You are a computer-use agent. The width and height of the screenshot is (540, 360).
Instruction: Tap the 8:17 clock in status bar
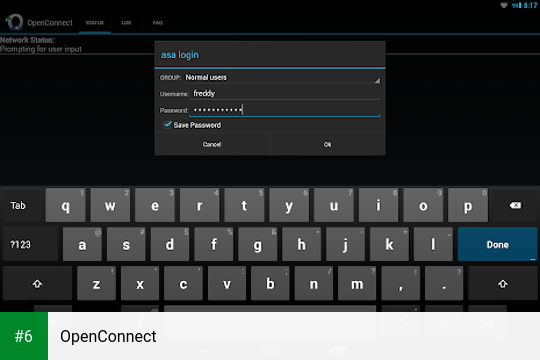point(530,5)
